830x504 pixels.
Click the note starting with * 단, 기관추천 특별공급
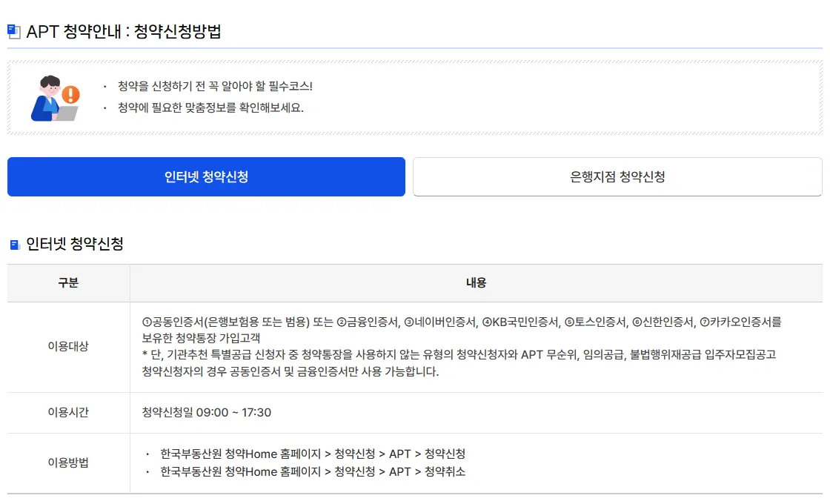(x=459, y=355)
